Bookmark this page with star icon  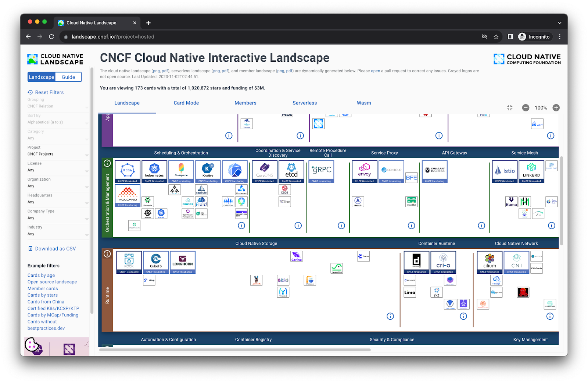(x=496, y=37)
